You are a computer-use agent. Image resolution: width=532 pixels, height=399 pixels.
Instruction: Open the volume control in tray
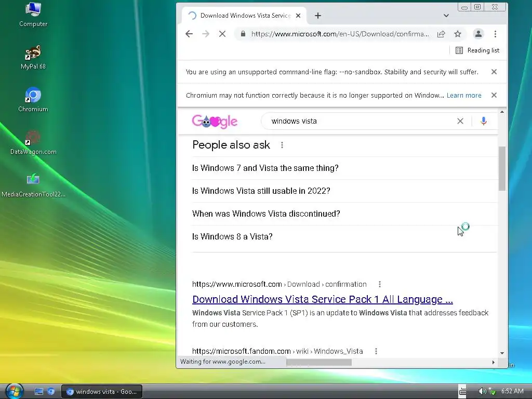tap(482, 391)
